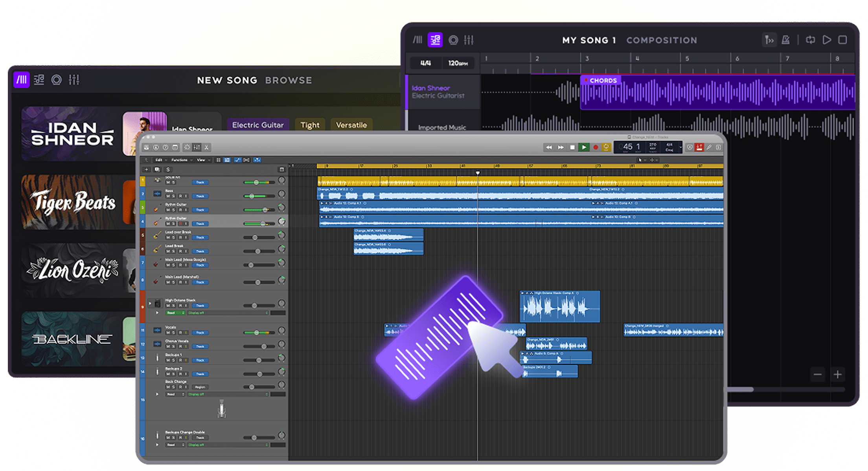Click the purple composition view icon

coord(435,40)
